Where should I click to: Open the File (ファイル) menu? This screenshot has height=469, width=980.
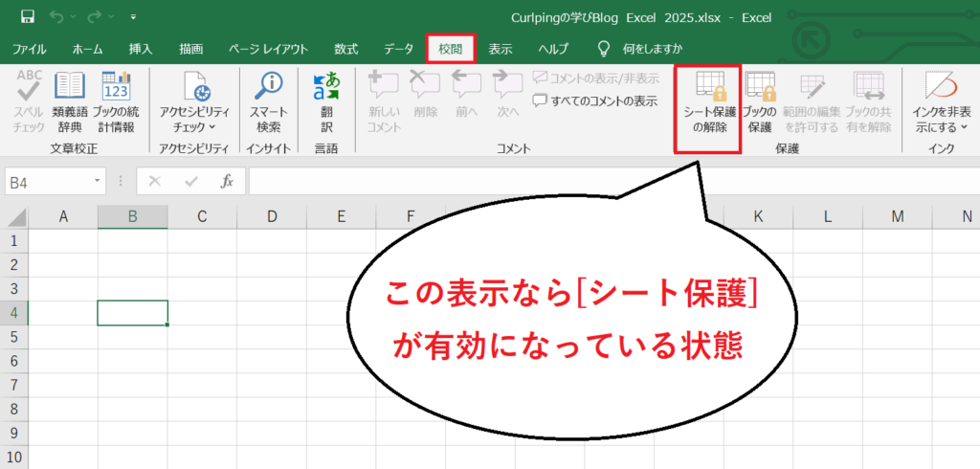coord(30,49)
